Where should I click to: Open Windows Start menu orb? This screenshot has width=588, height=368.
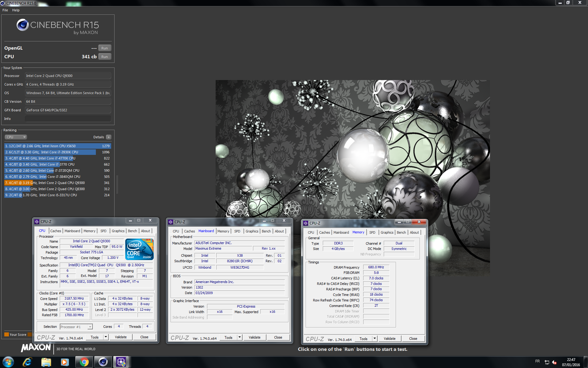tap(8, 362)
